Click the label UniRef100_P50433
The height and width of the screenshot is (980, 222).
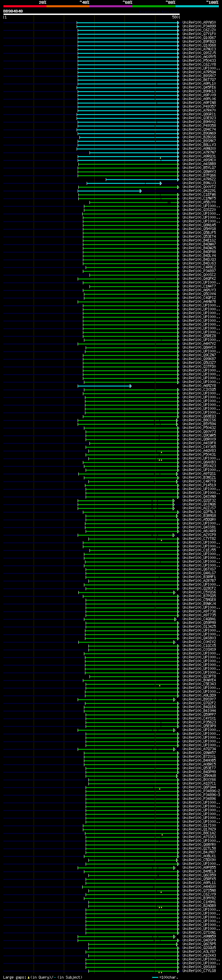pyautogui.click(x=199, y=60)
